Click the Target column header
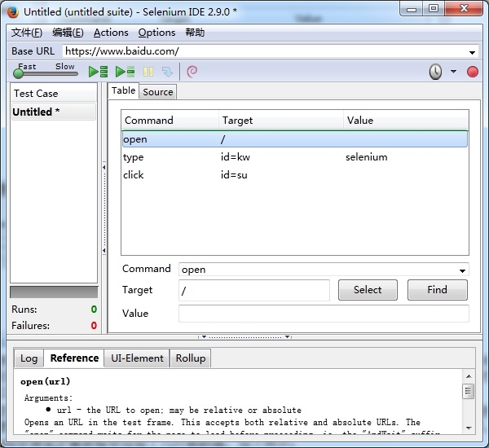 click(x=281, y=120)
